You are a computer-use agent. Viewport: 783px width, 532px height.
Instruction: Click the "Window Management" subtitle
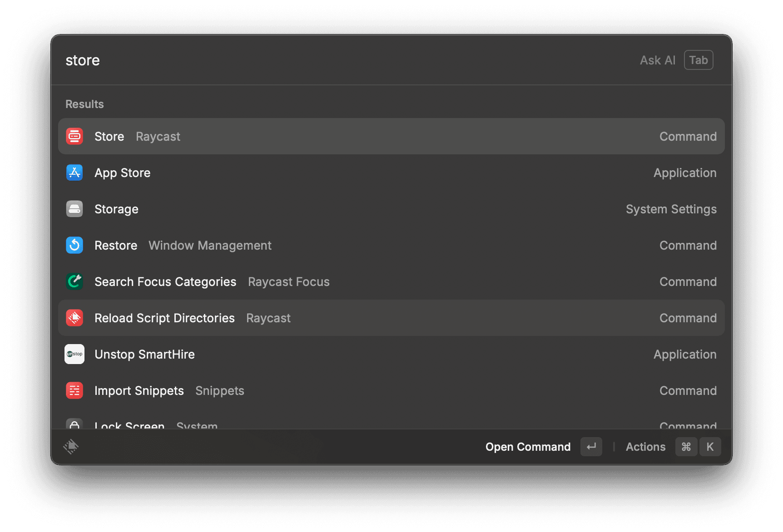point(210,245)
